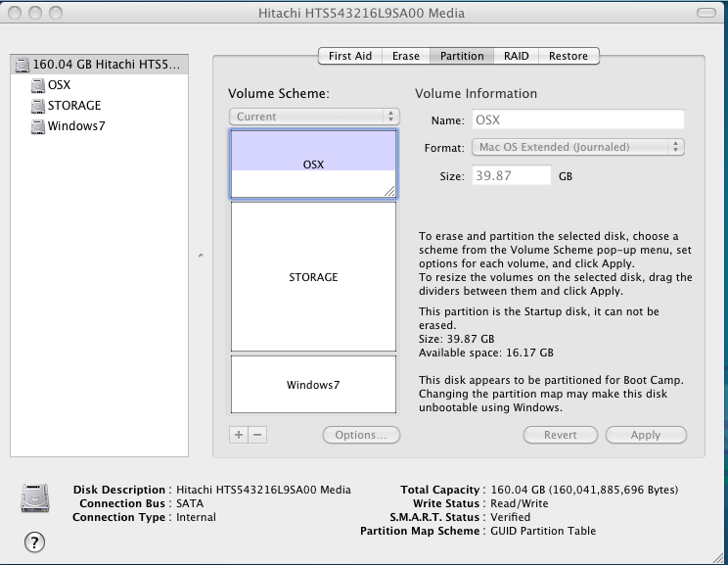Select the Partition tab
This screenshot has width=728, height=565.
[x=462, y=56]
